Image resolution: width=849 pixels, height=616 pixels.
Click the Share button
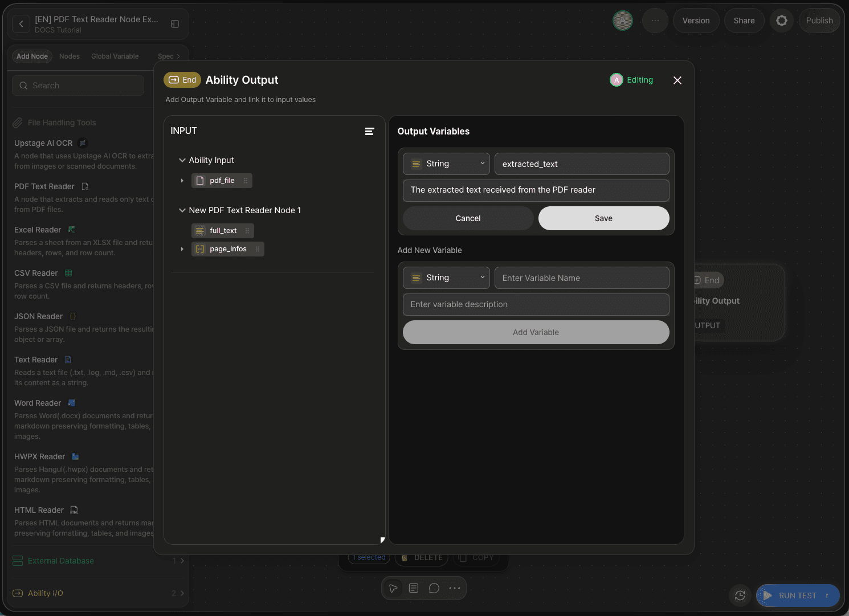(x=744, y=21)
